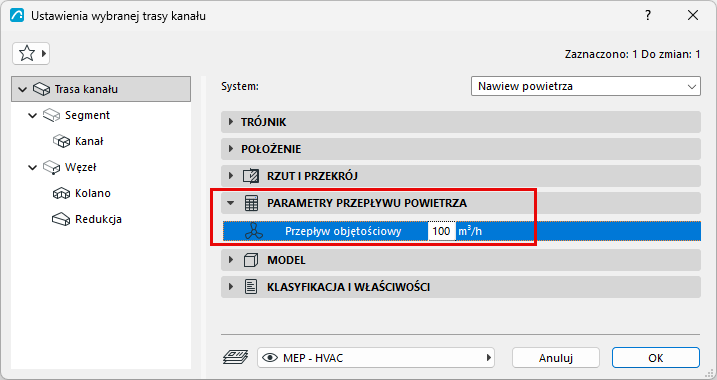This screenshot has width=717, height=380.
Task: Open the help question mark button
Action: 648,16
